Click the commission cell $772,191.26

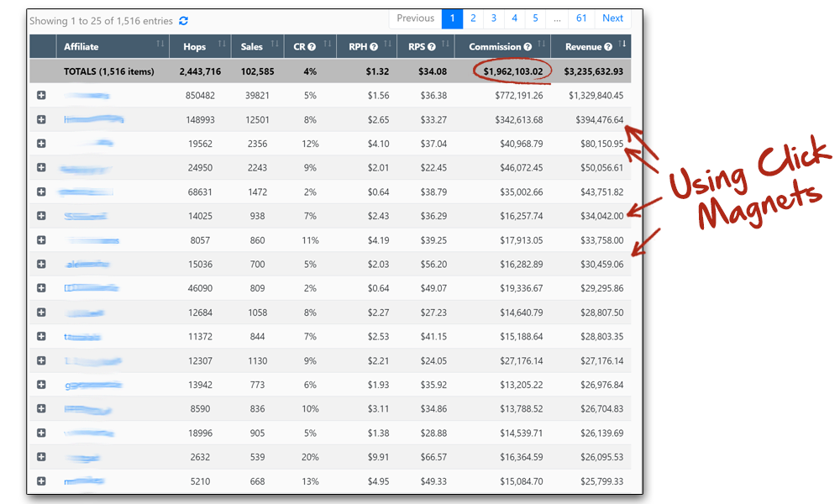pyautogui.click(x=518, y=95)
